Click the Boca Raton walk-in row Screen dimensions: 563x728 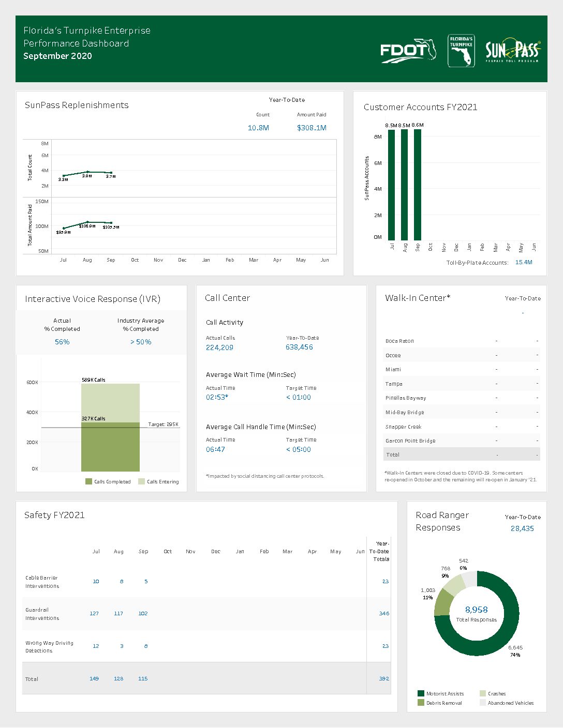(462, 341)
